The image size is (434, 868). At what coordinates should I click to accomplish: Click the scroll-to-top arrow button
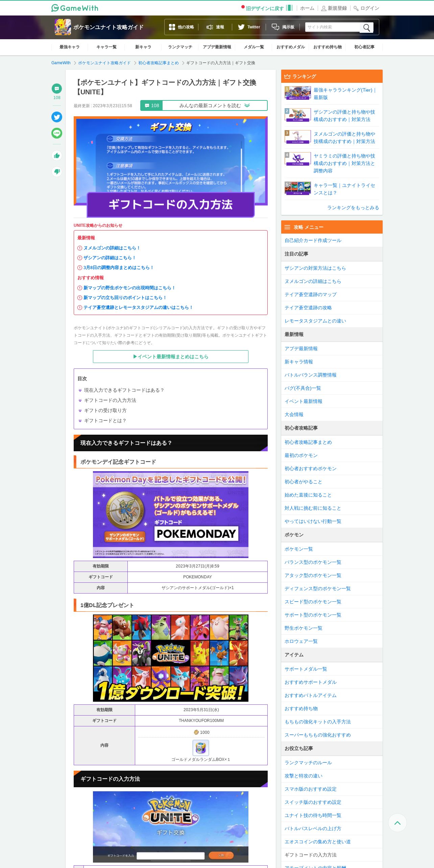[x=397, y=823]
